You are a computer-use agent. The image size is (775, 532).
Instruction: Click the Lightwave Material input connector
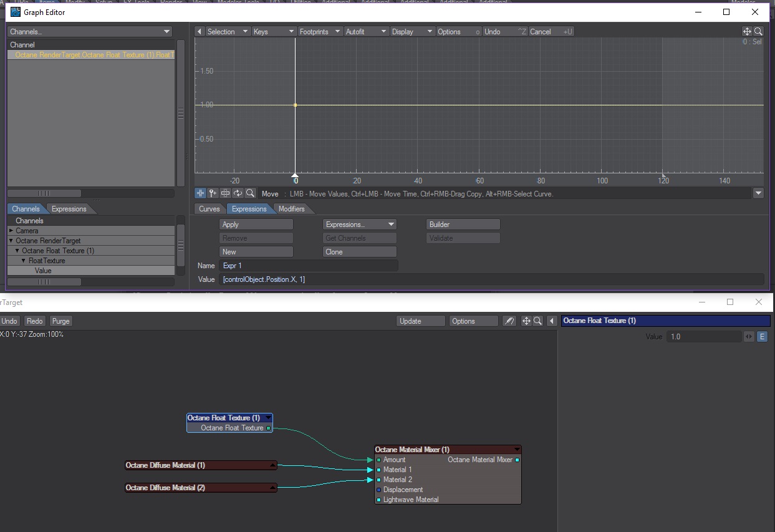378,500
